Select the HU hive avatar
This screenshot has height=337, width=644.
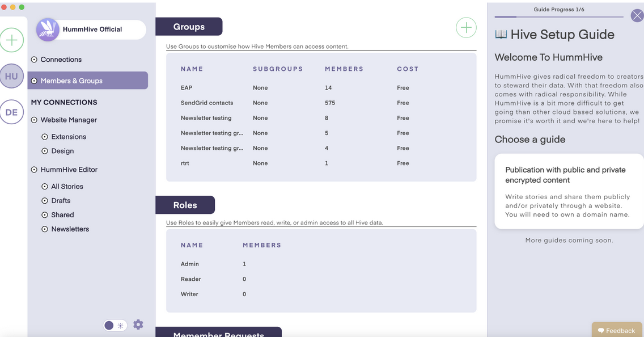pos(12,76)
